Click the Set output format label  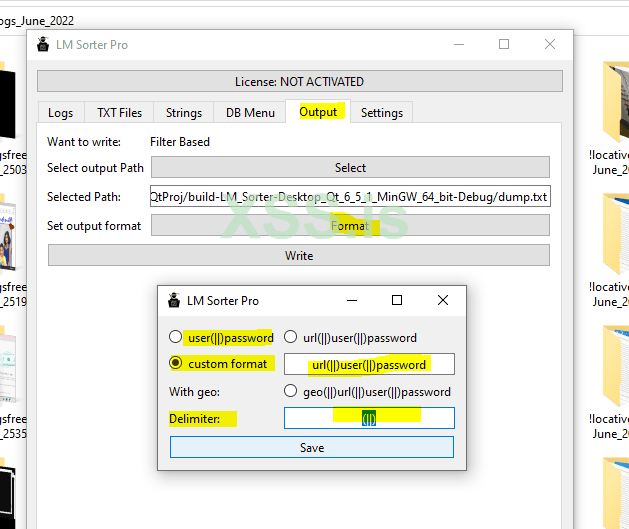[x=94, y=226]
